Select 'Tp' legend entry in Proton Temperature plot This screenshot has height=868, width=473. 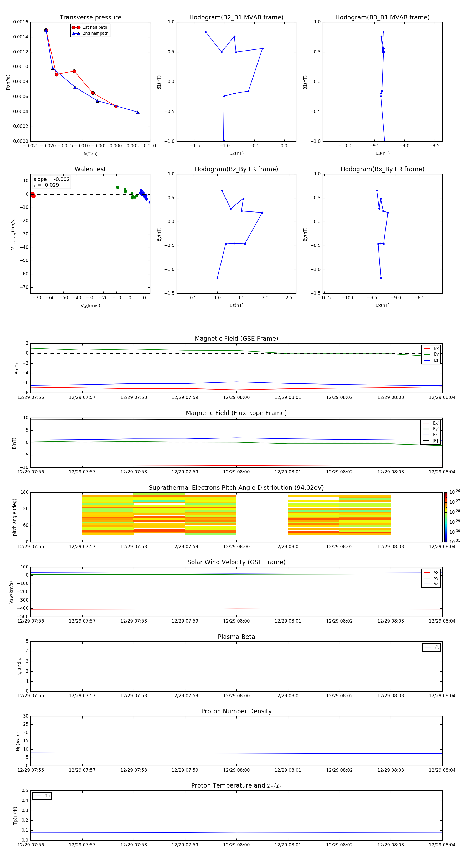[42, 796]
